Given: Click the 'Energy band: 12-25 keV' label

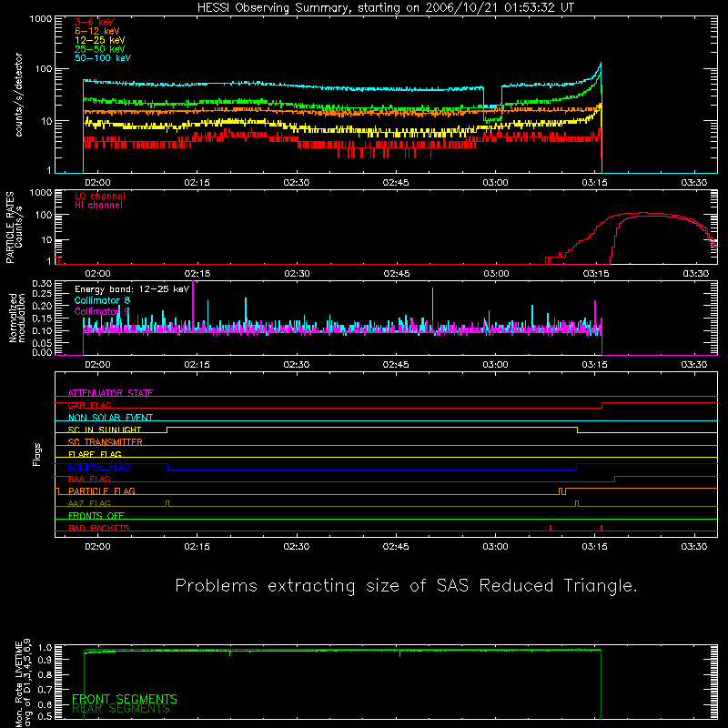Looking at the screenshot, I should click(x=132, y=289).
